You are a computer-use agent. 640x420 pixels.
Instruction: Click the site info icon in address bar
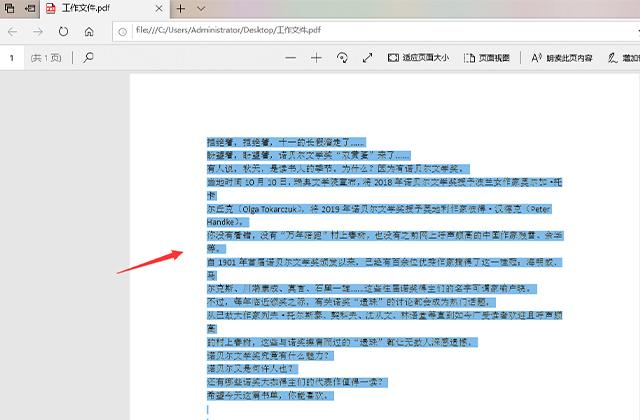[x=122, y=31]
